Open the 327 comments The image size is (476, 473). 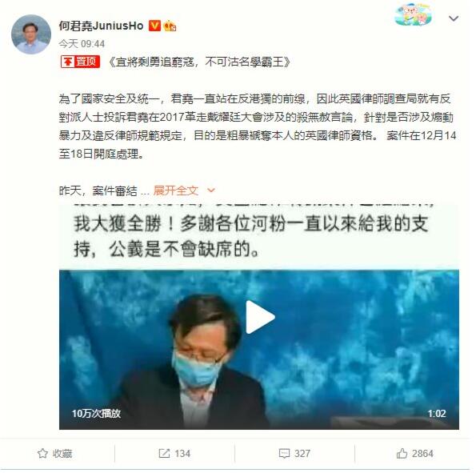(x=302, y=454)
